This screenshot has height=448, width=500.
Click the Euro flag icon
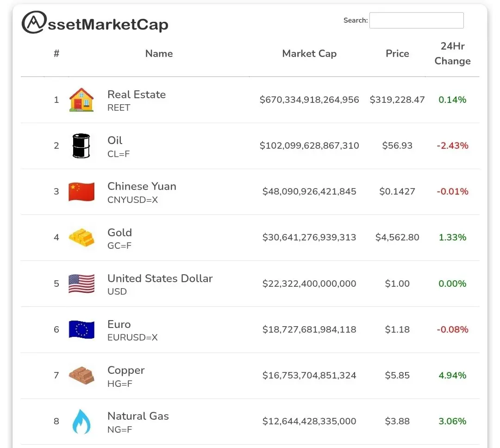coord(81,329)
